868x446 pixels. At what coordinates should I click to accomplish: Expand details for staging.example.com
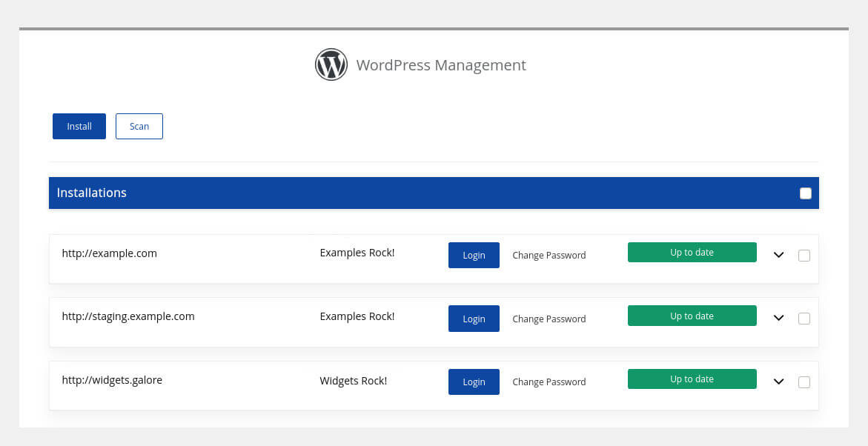(x=778, y=319)
